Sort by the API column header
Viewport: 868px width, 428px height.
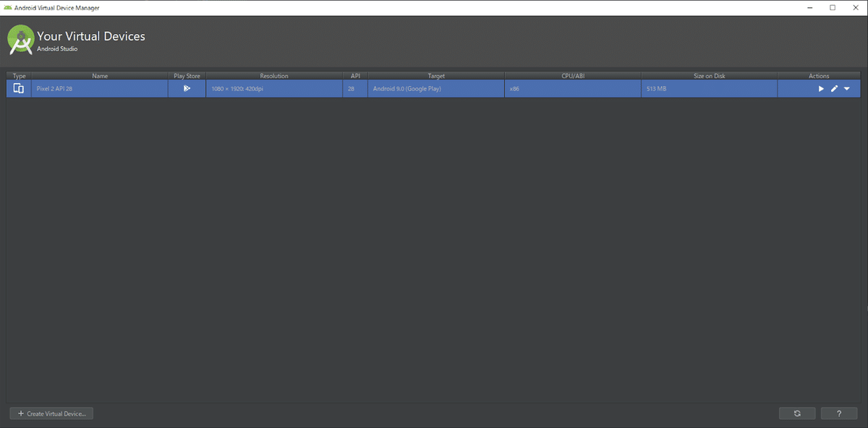point(355,76)
